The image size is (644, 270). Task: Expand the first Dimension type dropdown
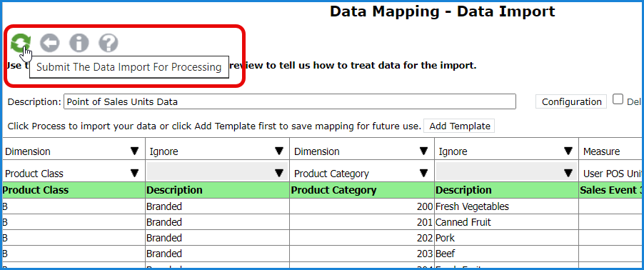(x=74, y=151)
